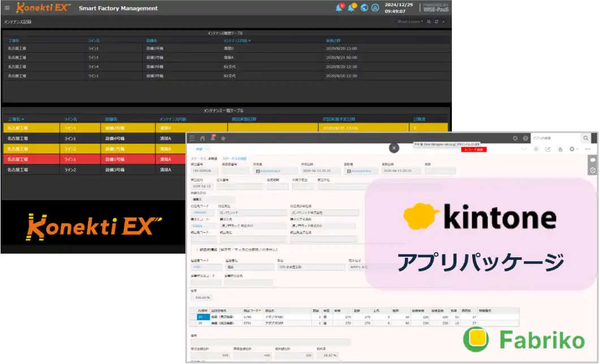Viewport: 600px width, 364px height.
Task: Click the kintone favorites star icon
Action: pyautogui.click(x=223, y=138)
